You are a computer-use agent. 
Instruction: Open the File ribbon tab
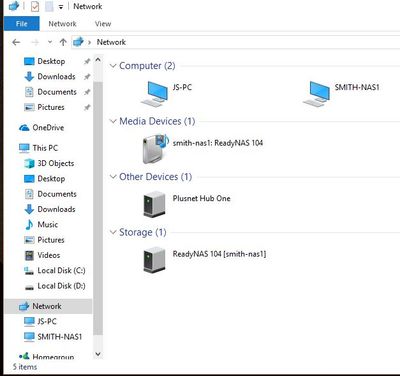(22, 24)
